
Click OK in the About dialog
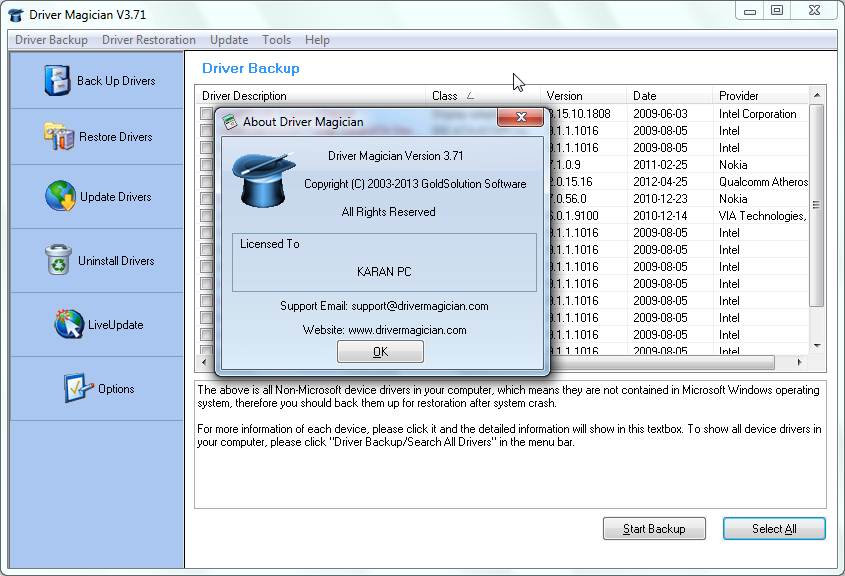click(380, 352)
